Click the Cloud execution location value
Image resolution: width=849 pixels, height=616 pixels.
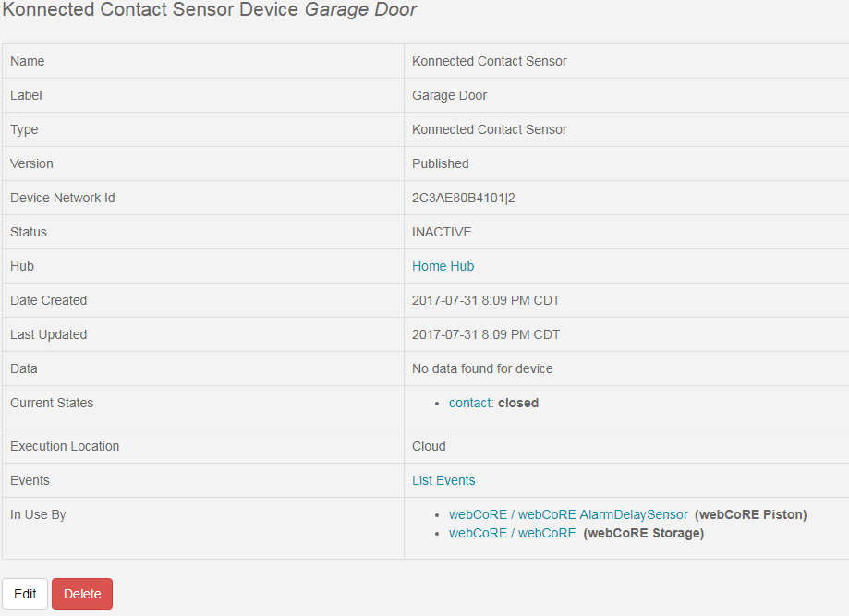coord(429,446)
